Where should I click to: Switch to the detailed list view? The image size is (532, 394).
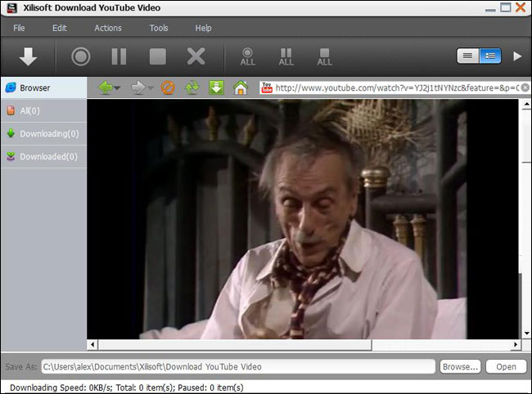tap(490, 56)
